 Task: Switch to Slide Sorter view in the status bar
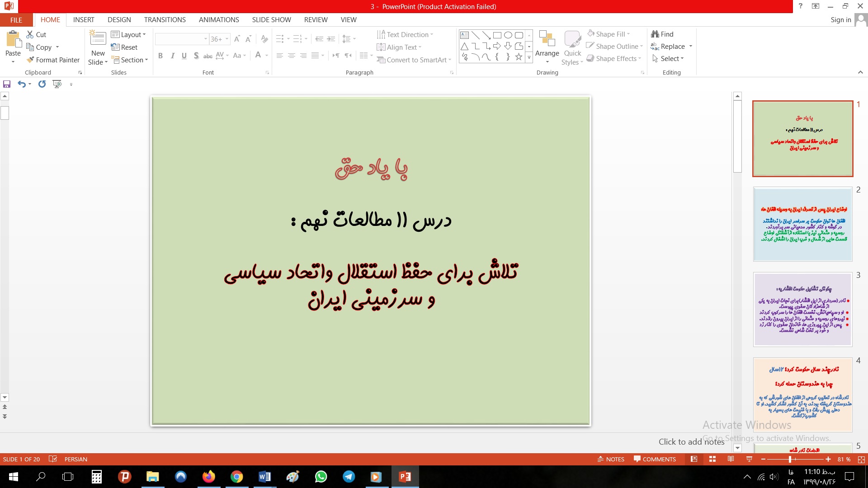point(712,459)
